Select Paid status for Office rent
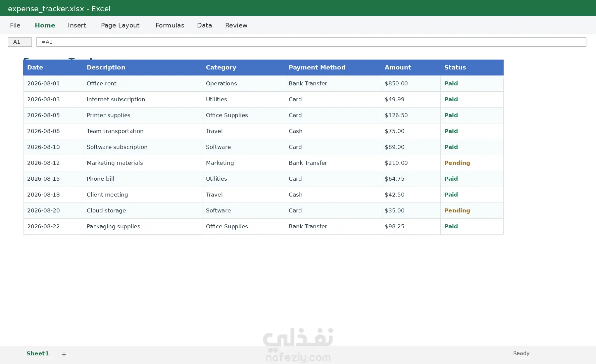The height and width of the screenshot is (364, 596). coord(472,83)
